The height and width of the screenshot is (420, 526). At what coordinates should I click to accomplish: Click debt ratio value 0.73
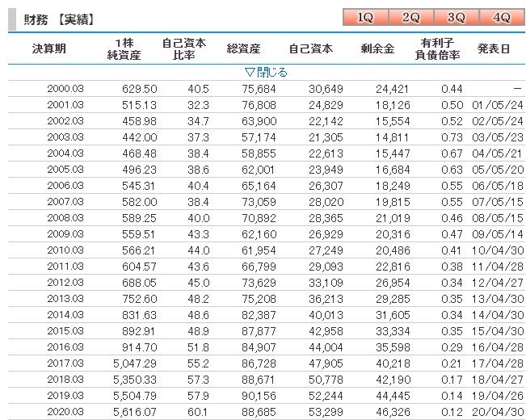[452, 137]
